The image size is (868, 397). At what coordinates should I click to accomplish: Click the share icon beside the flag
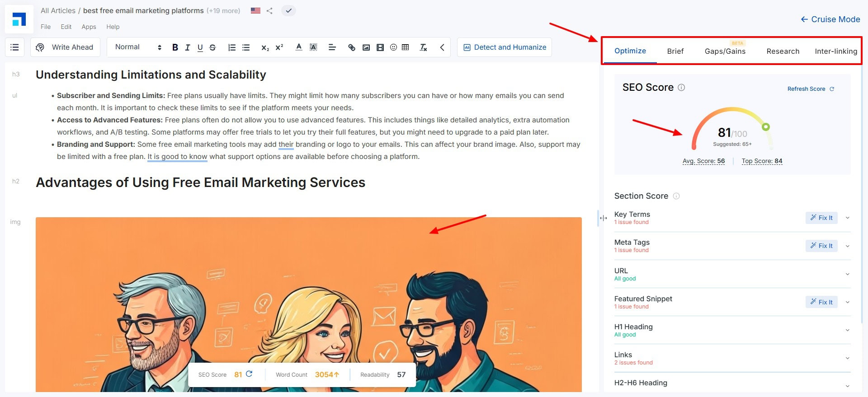[269, 11]
